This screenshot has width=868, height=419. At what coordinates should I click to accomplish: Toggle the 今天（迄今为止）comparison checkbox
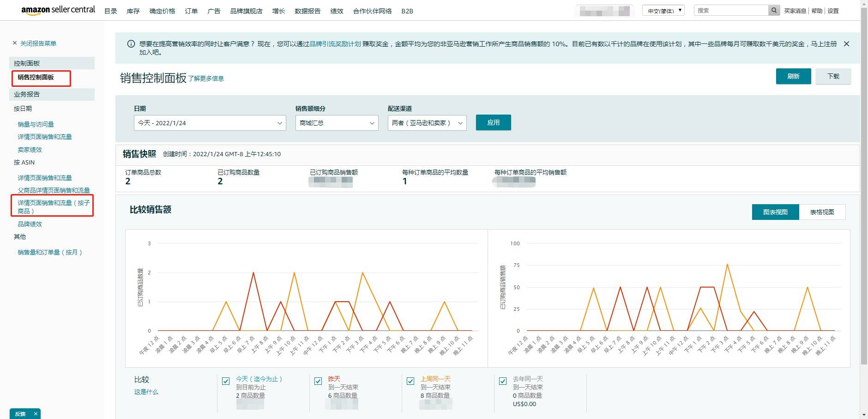click(x=226, y=381)
